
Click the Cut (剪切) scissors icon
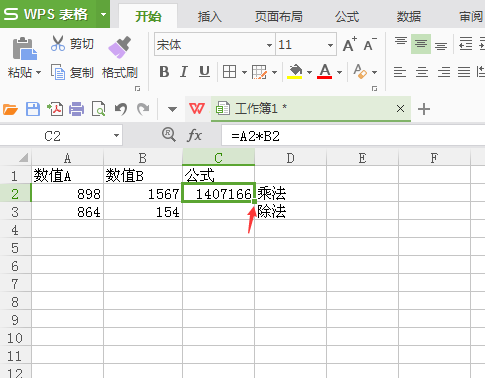tap(58, 44)
